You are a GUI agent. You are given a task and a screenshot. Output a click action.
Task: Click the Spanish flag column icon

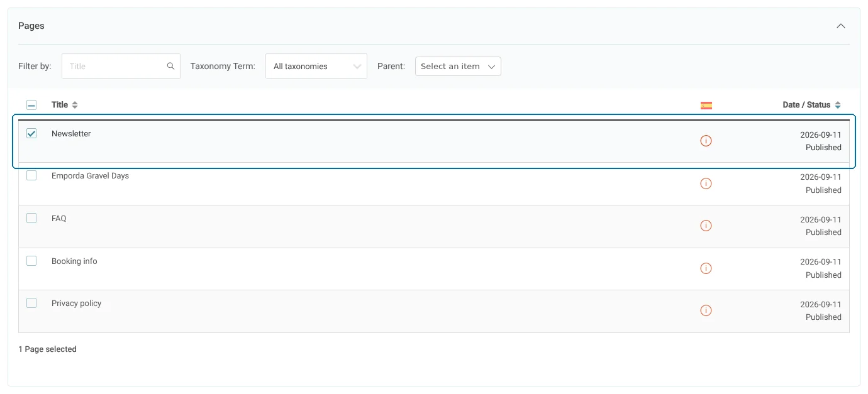(706, 106)
